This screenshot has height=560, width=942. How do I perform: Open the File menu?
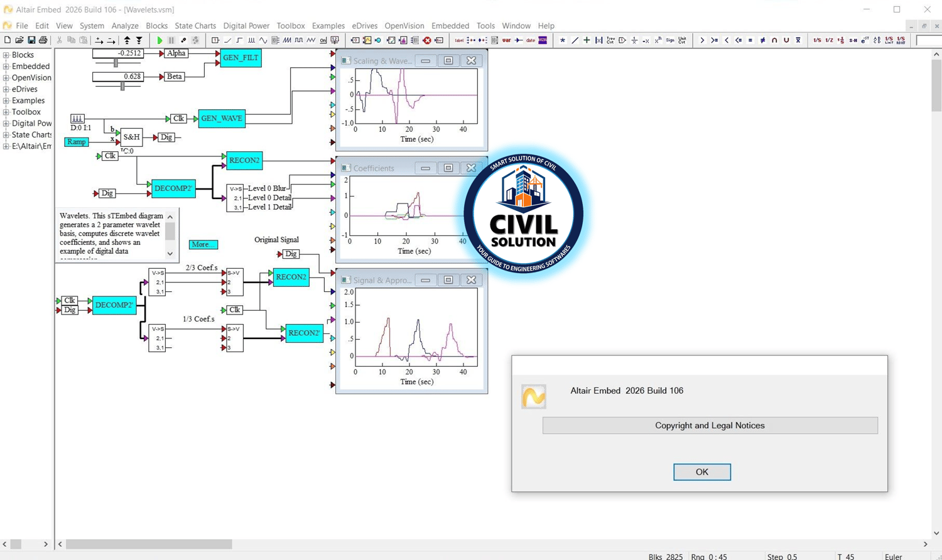[x=22, y=26]
